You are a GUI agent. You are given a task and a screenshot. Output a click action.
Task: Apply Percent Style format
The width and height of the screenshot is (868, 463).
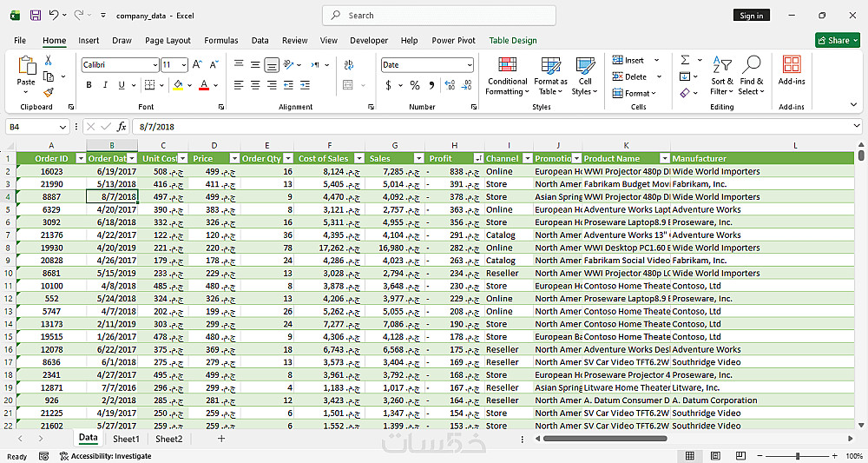click(x=415, y=85)
